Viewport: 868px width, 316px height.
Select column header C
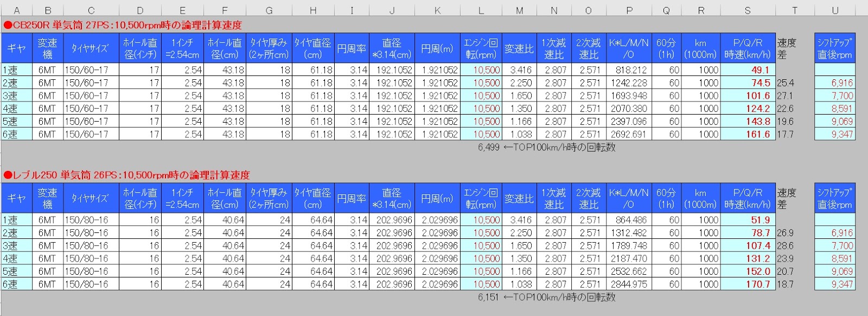click(91, 10)
